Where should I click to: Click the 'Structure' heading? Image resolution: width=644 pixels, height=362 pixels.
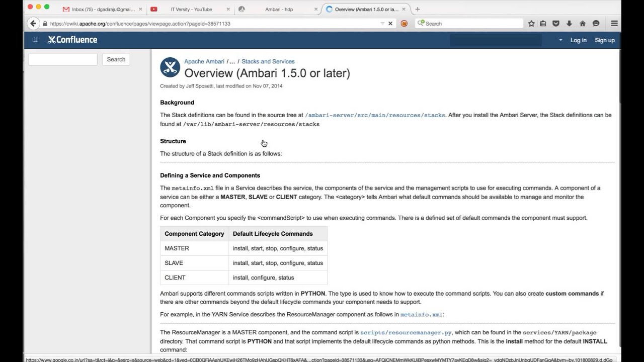pos(173,141)
